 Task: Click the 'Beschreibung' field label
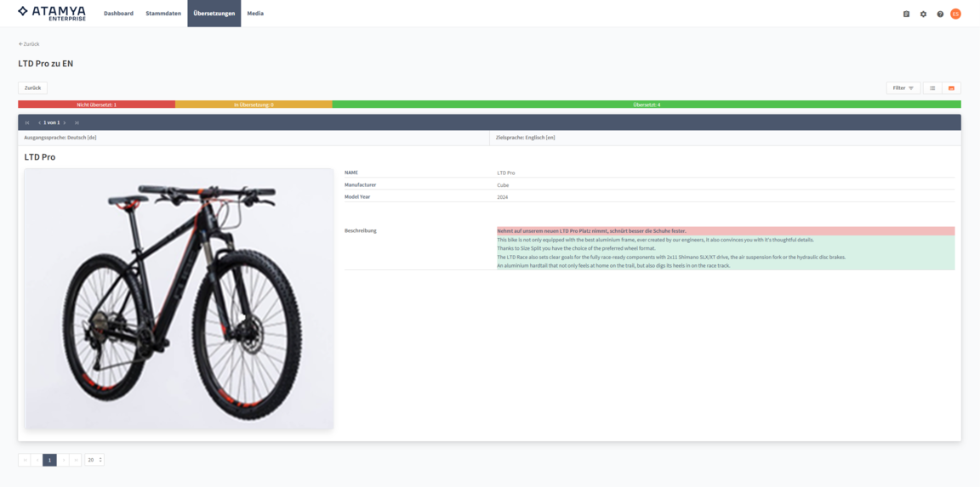[361, 231]
